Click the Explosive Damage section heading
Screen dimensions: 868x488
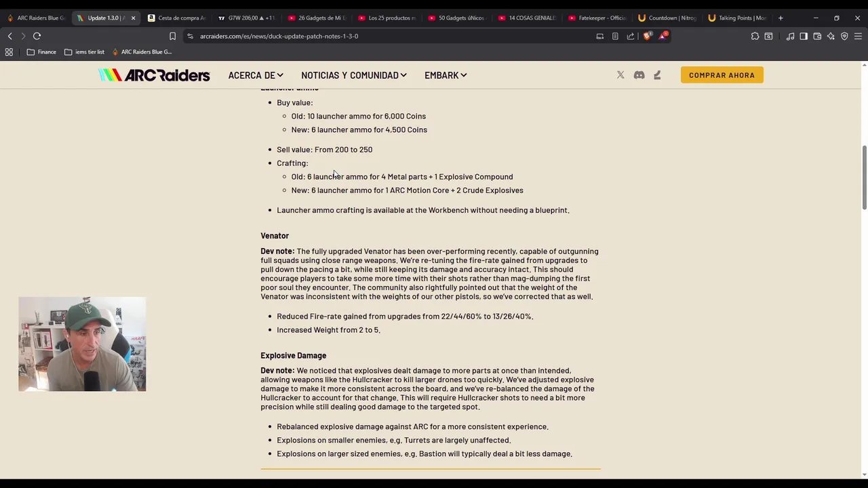pyautogui.click(x=293, y=355)
